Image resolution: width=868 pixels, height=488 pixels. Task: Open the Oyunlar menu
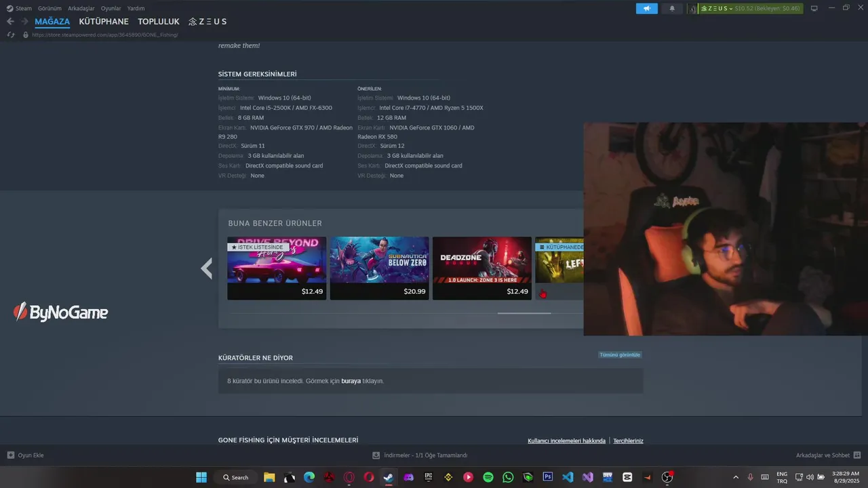coord(111,8)
